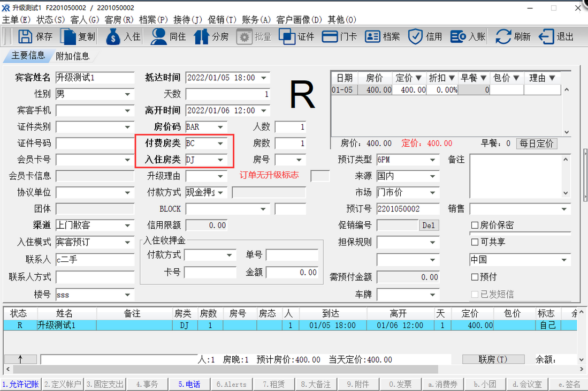The width and height of the screenshot is (588, 391).
Task: Click the 备注 text area
Action: (x=516, y=176)
